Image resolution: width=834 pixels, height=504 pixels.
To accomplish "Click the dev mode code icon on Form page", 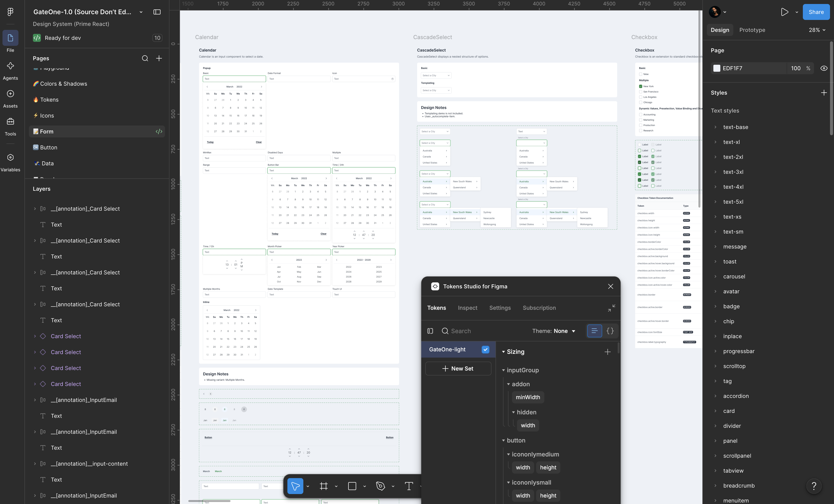I will (x=159, y=131).
